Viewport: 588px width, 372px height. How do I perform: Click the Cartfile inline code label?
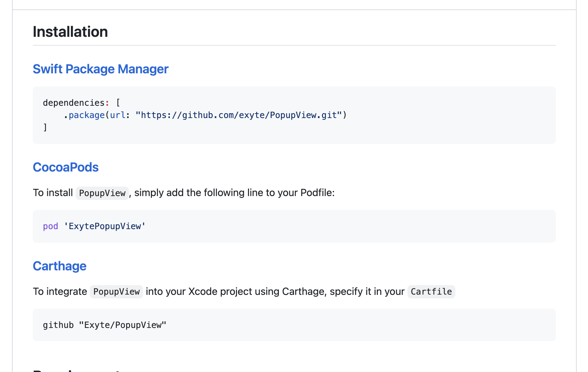click(x=431, y=292)
